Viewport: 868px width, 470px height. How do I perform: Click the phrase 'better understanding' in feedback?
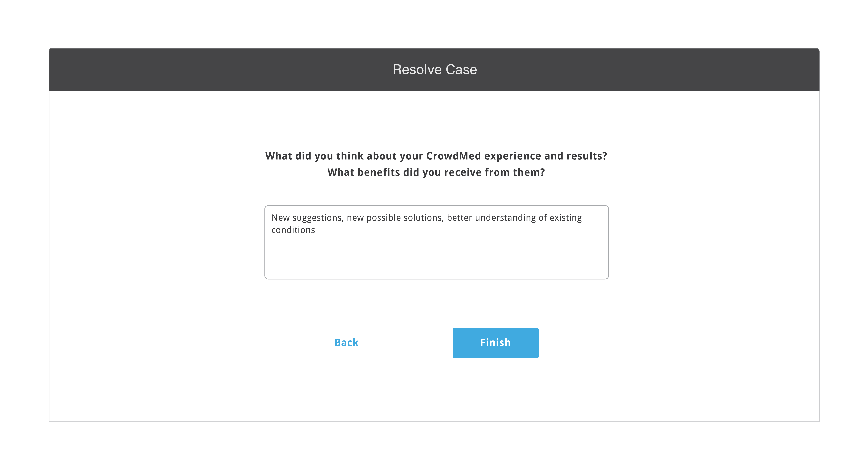click(491, 218)
